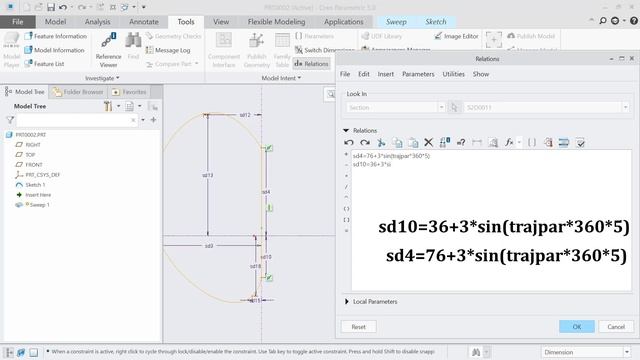The height and width of the screenshot is (360, 640).
Task: Click the Save icon in quick access toolbar
Action: [x=51, y=7]
